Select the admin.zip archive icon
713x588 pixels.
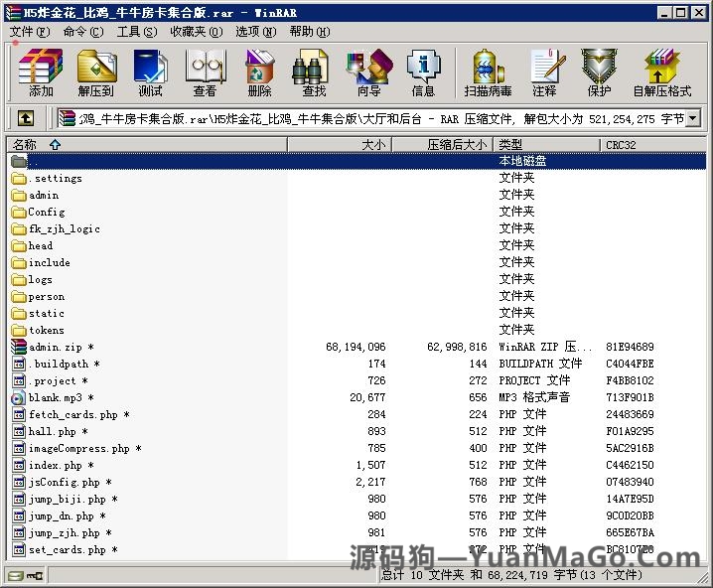pos(19,347)
